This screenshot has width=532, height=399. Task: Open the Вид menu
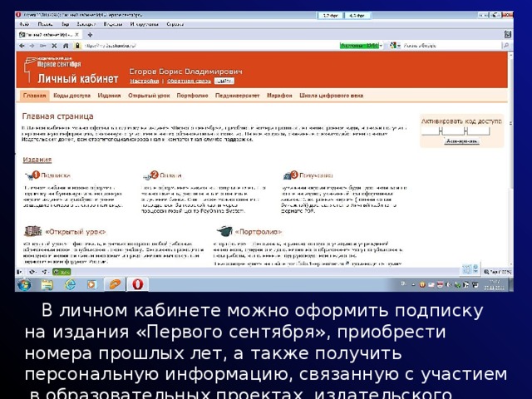(65, 24)
